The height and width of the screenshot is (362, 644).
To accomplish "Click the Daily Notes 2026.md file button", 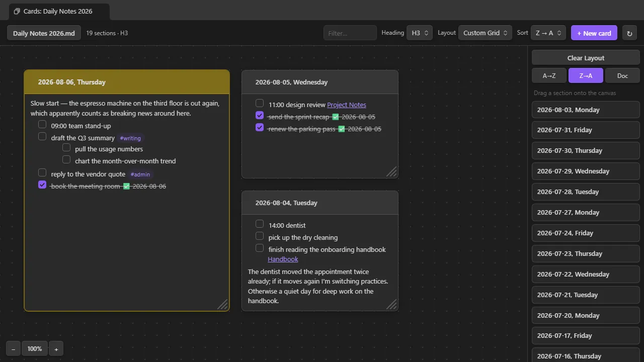I will coord(44,33).
